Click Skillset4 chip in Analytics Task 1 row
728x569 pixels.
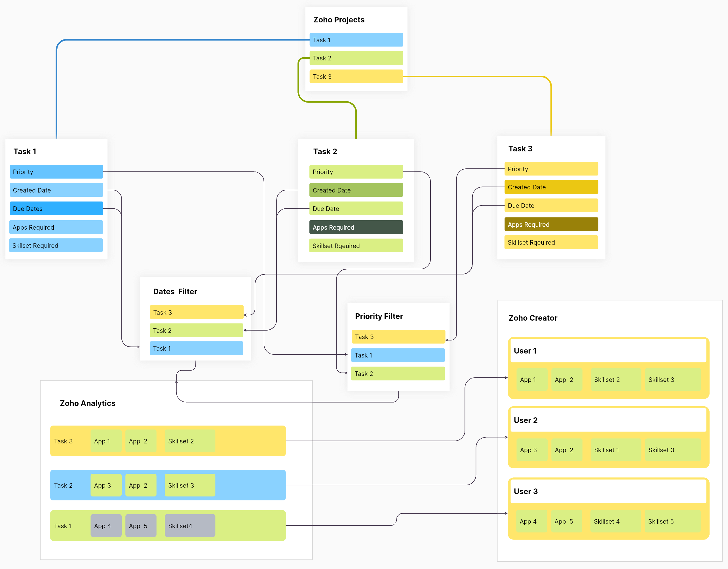point(189,526)
